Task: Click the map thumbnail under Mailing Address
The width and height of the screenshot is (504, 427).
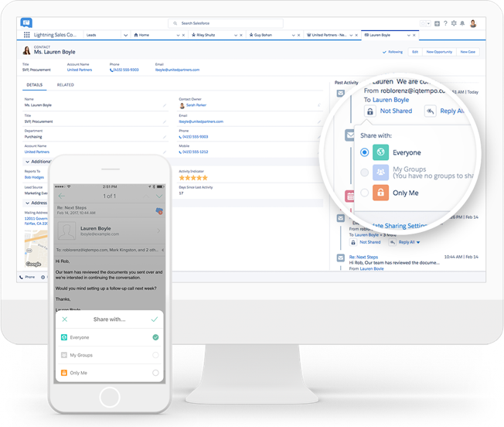Action: pos(36,249)
